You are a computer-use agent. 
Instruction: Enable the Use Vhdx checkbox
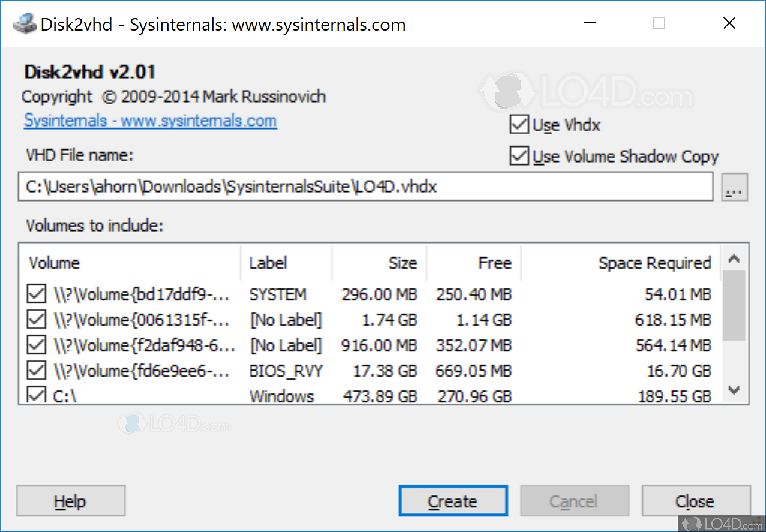pyautogui.click(x=518, y=124)
